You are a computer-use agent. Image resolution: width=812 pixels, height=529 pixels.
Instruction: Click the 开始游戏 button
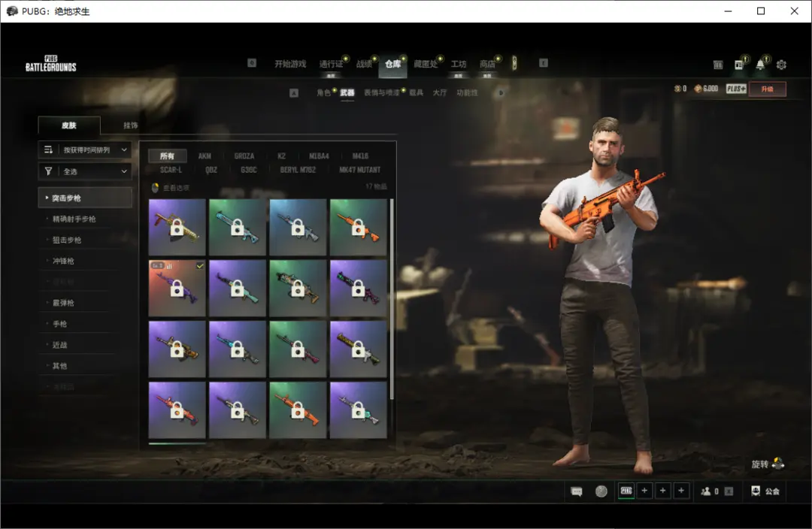290,65
